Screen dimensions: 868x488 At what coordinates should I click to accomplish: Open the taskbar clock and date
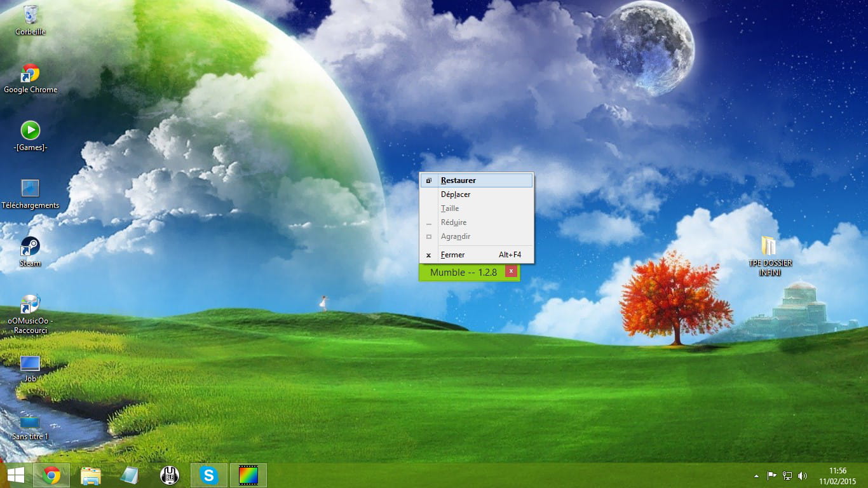point(837,476)
